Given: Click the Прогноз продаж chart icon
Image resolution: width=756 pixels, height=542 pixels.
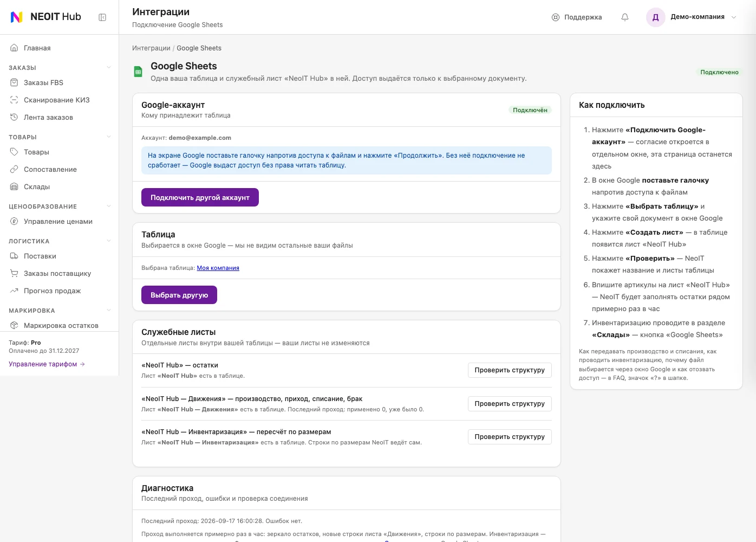Looking at the screenshot, I should point(14,291).
